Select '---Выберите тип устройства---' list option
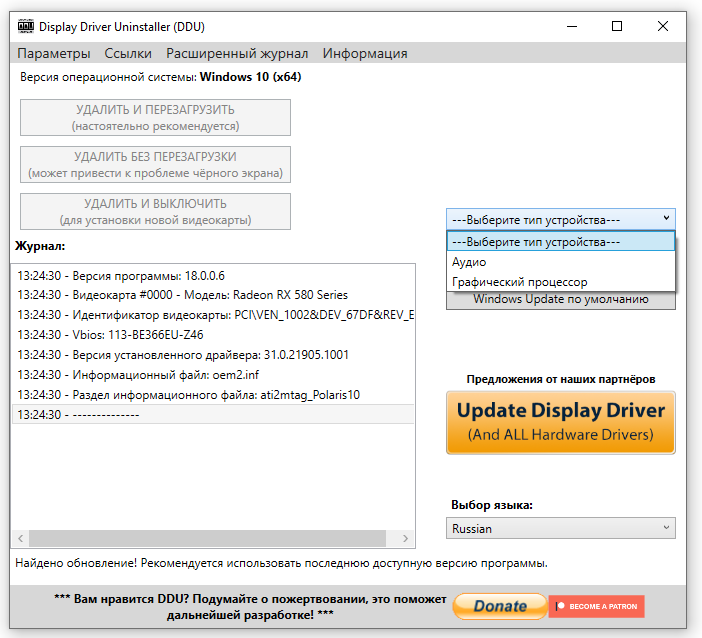The image size is (702, 638). pyautogui.click(x=561, y=242)
